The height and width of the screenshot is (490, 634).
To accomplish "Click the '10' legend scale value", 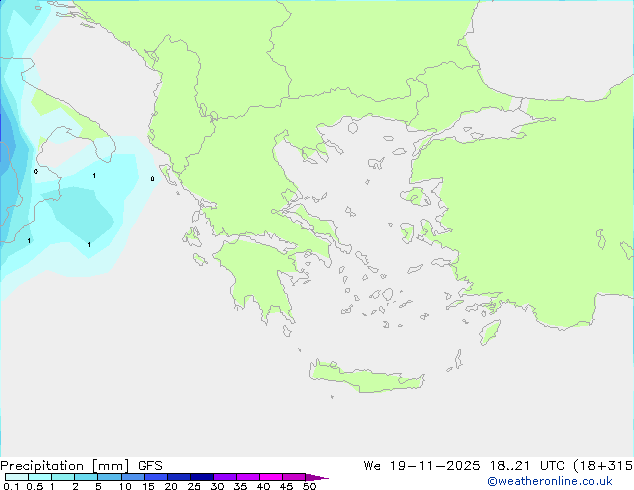I will 125,486.
